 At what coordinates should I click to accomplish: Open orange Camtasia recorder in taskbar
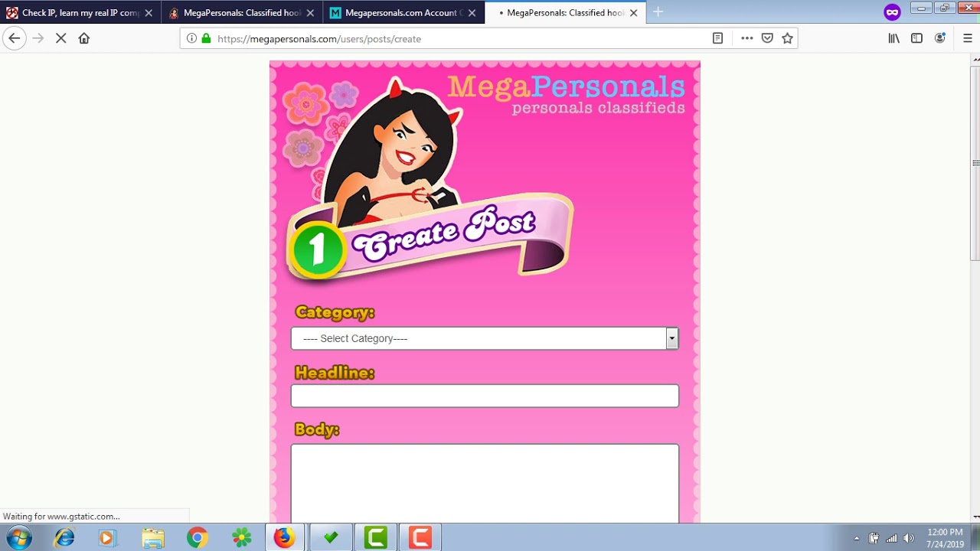point(420,538)
